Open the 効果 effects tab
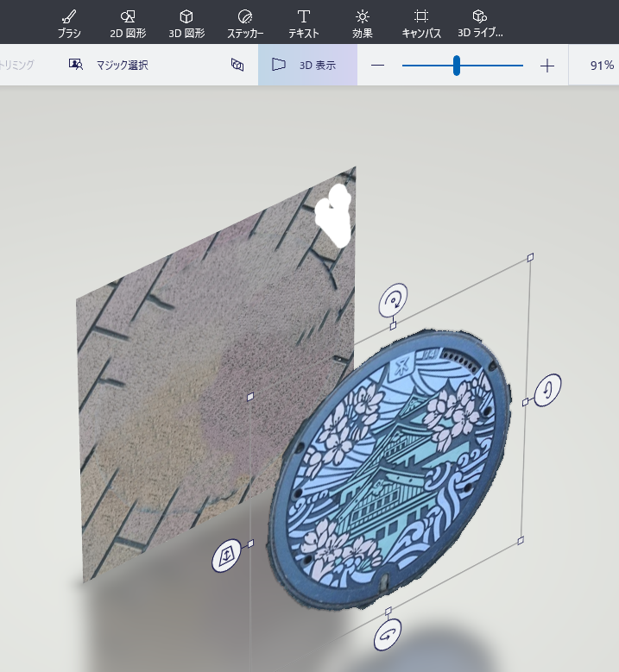Viewport: 619px width, 672px height. point(362,24)
